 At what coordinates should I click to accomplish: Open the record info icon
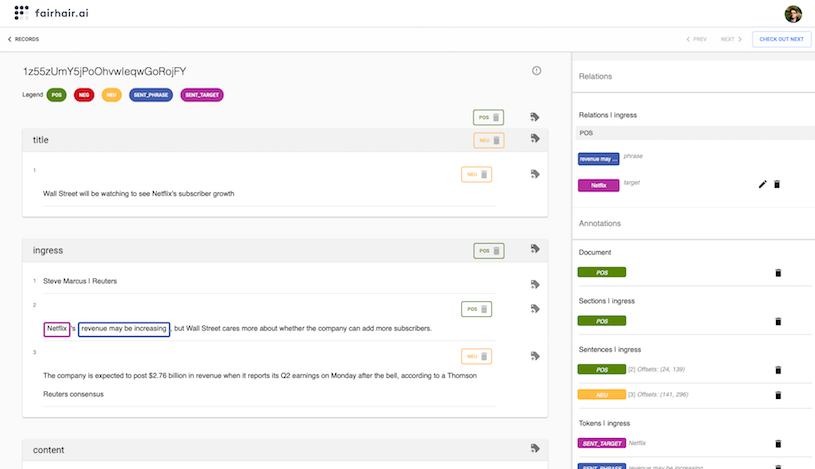pyautogui.click(x=536, y=71)
